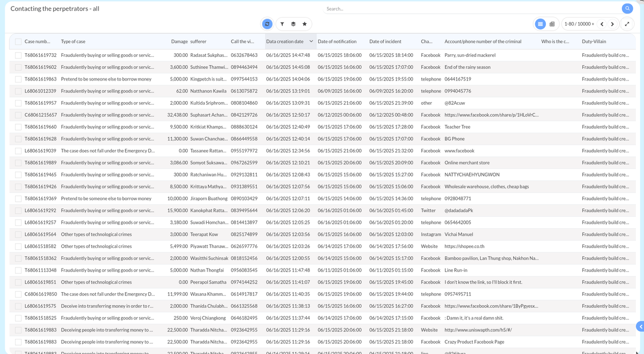Open the filter funnel options
Image resolution: width=644 pixels, height=354 pixels.
pyautogui.click(x=282, y=24)
